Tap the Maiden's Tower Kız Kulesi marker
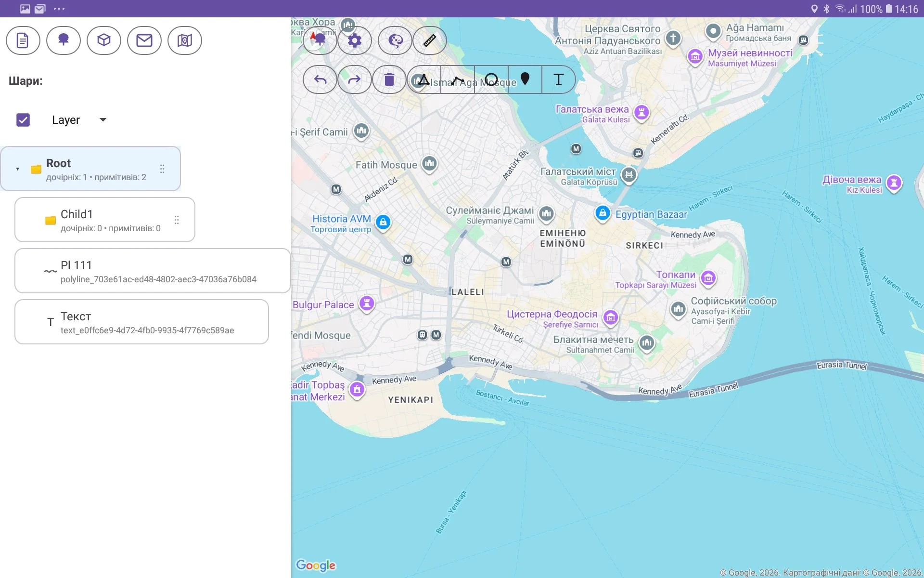The image size is (924, 578). (894, 184)
